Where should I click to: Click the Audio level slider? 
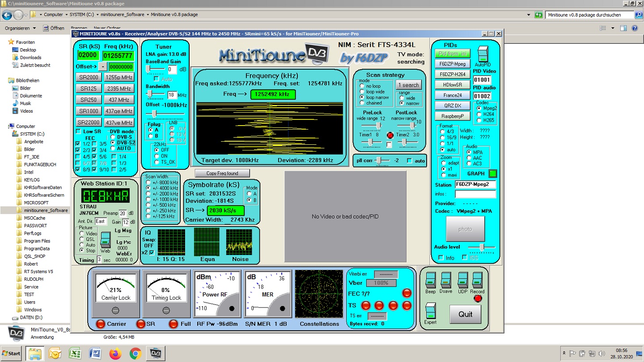point(482,247)
